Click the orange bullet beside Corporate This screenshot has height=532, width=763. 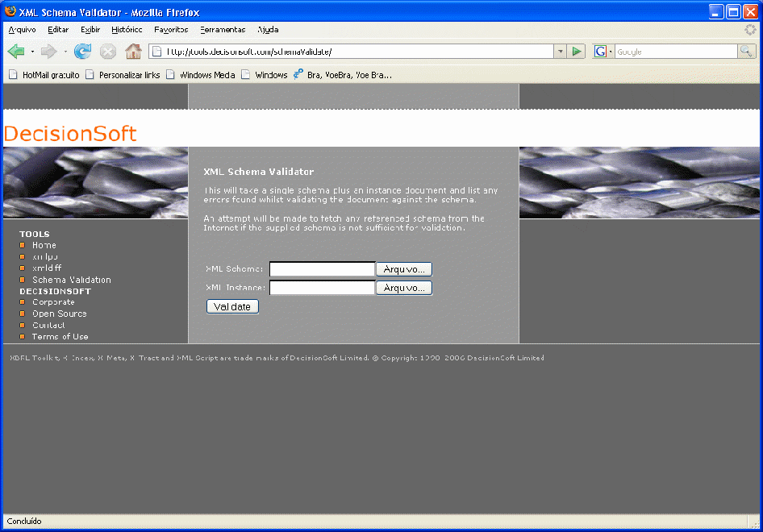coord(23,302)
